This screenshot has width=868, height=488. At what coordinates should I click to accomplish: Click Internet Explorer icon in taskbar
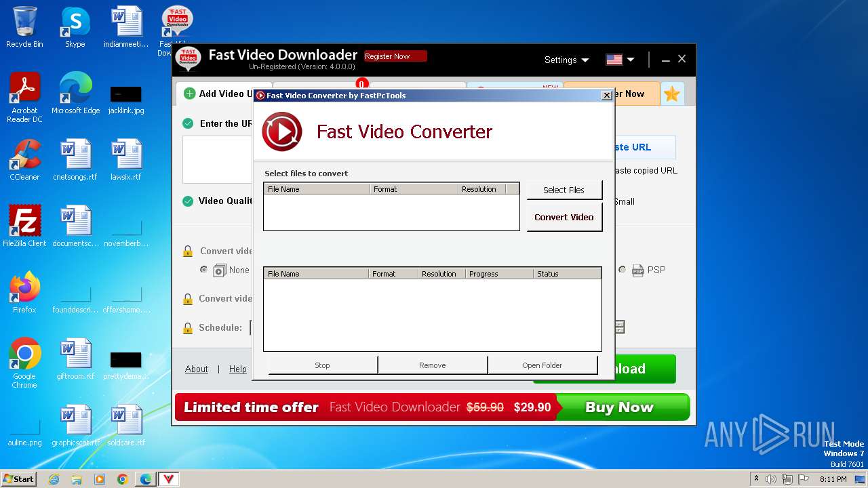(54, 479)
